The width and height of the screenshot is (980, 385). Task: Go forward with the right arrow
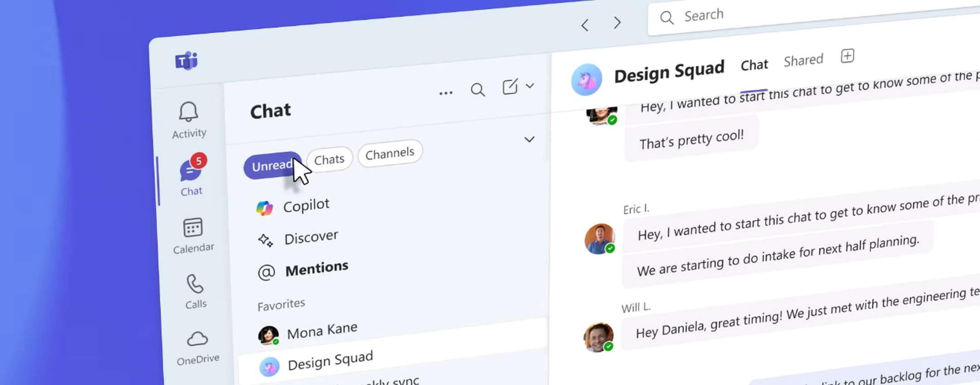pos(617,23)
